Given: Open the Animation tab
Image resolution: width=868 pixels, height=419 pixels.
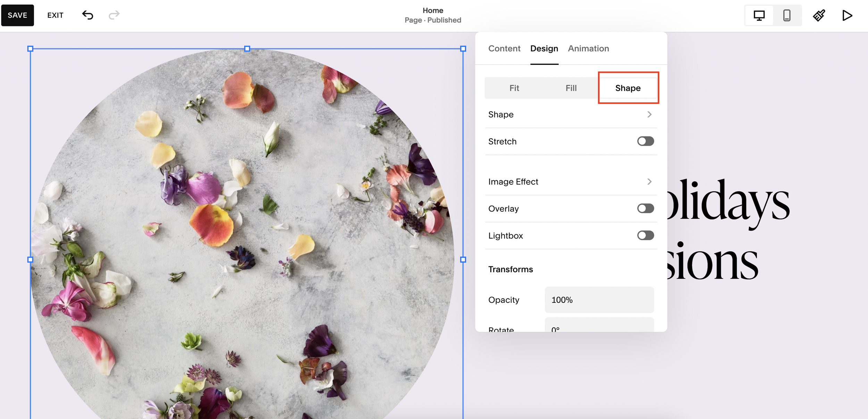Looking at the screenshot, I should [588, 49].
